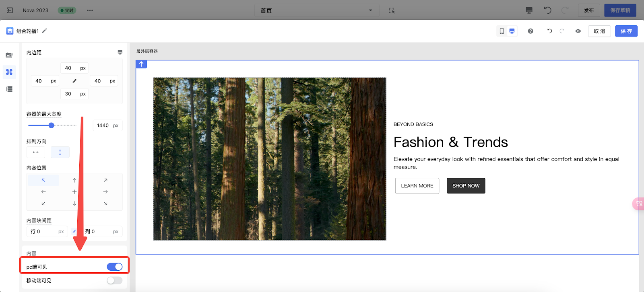
Task: Click the 内边距 padding label
Action: [34, 52]
